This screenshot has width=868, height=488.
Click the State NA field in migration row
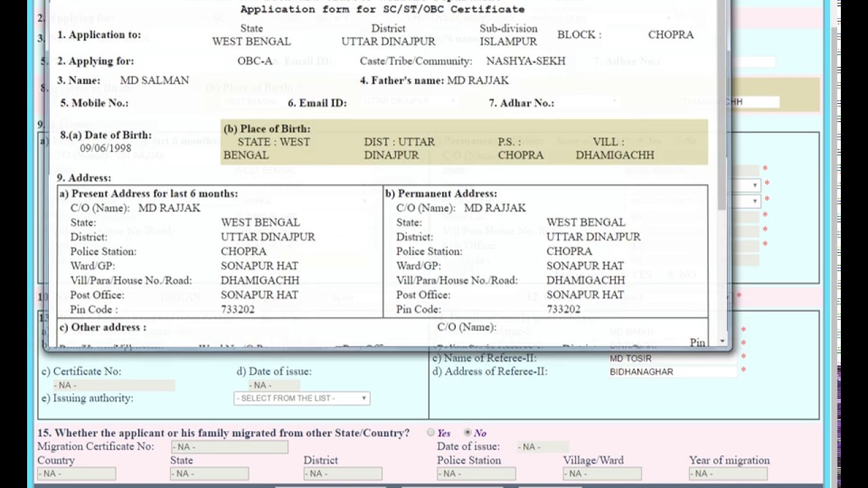[x=210, y=474]
